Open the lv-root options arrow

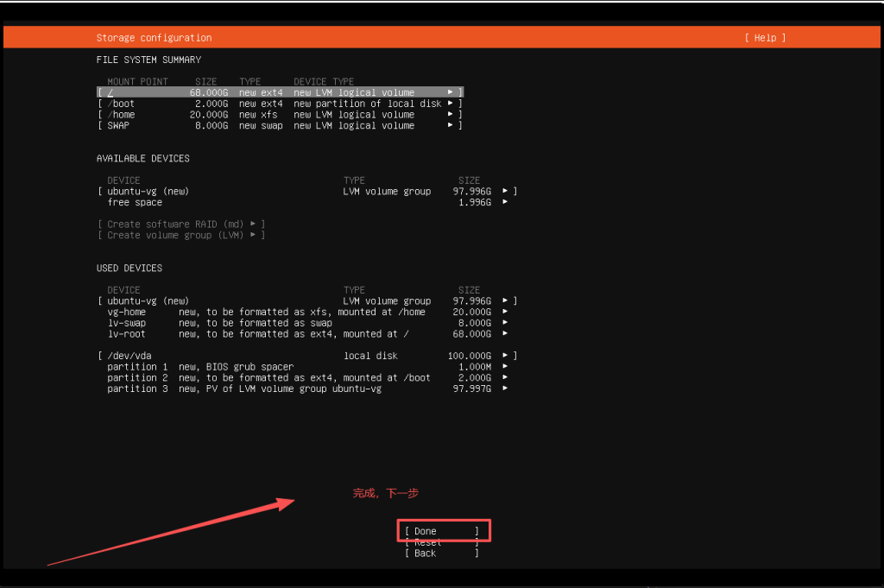click(x=504, y=334)
